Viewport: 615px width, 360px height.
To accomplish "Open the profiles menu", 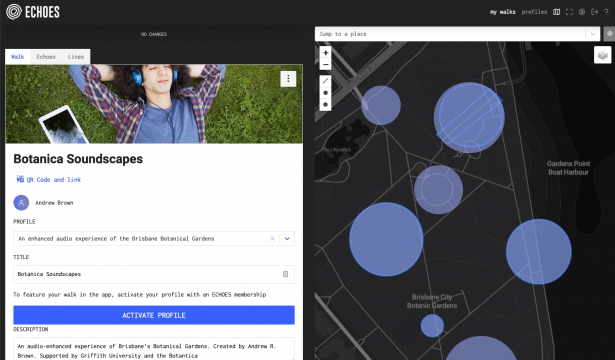I will coord(534,12).
